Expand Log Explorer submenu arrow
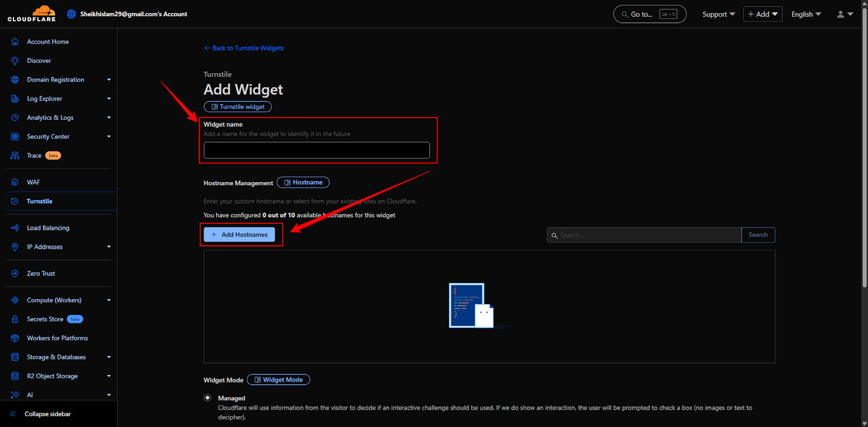This screenshot has height=427, width=868. point(109,99)
